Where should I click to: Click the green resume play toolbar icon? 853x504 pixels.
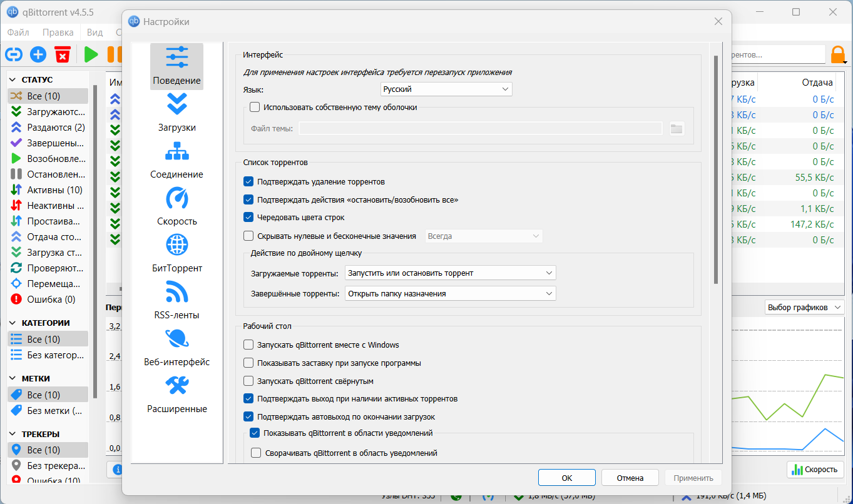point(91,54)
